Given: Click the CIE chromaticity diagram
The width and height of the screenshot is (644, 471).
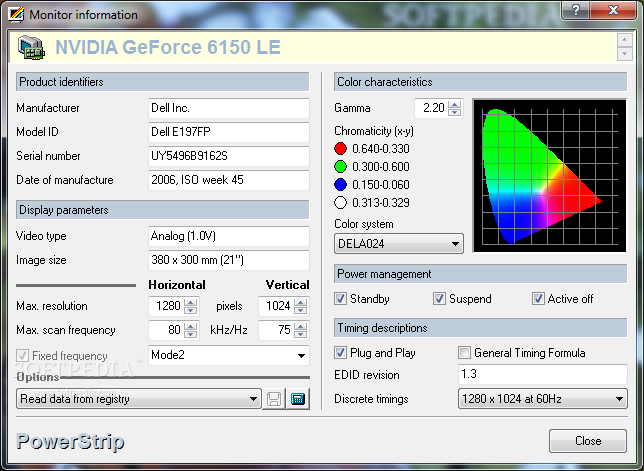Looking at the screenshot, I should (550, 175).
